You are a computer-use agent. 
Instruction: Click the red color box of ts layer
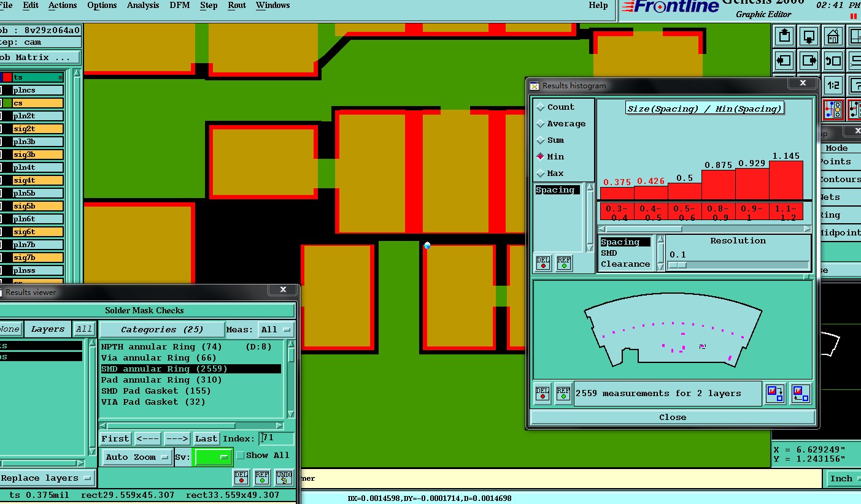[x=7, y=77]
